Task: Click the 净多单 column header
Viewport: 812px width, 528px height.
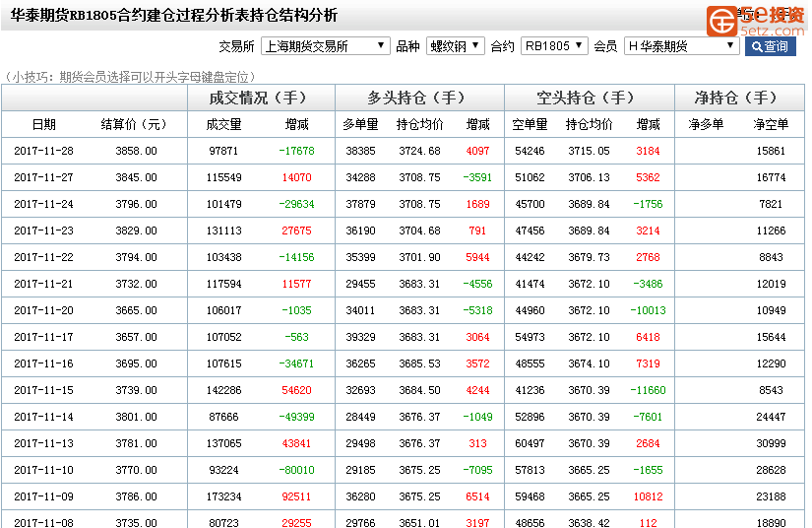Action: (x=706, y=124)
